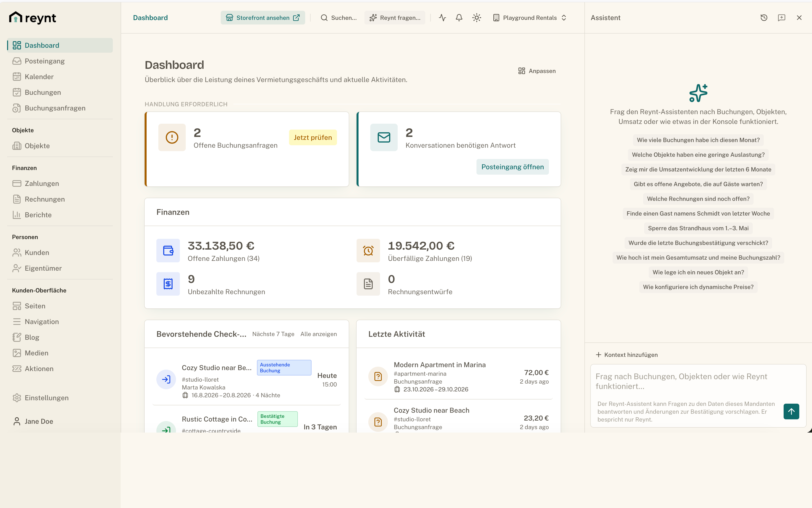Click Alle anzeigen link for check-ins
Screen dimensions: 812x508
point(319,334)
